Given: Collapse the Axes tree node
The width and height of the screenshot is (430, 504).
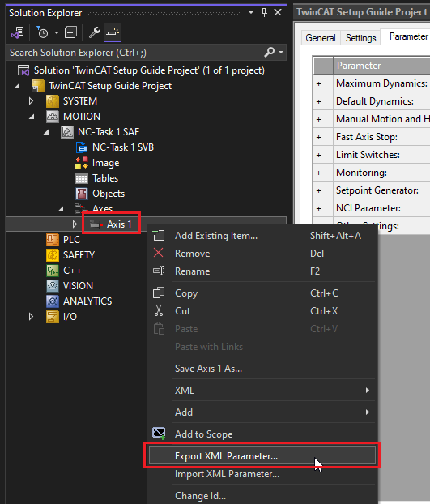Looking at the screenshot, I should [61, 210].
